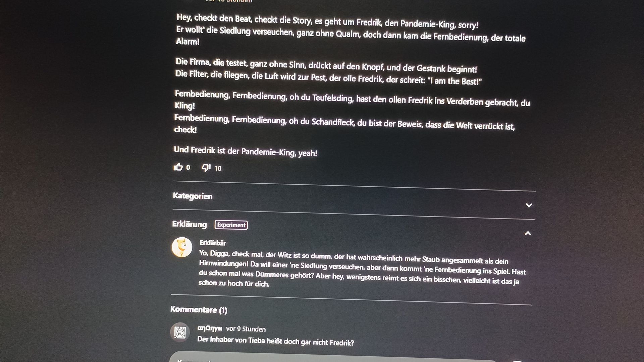Click the thumbs-up icon under the joke
644x362 pixels.
[x=178, y=167]
